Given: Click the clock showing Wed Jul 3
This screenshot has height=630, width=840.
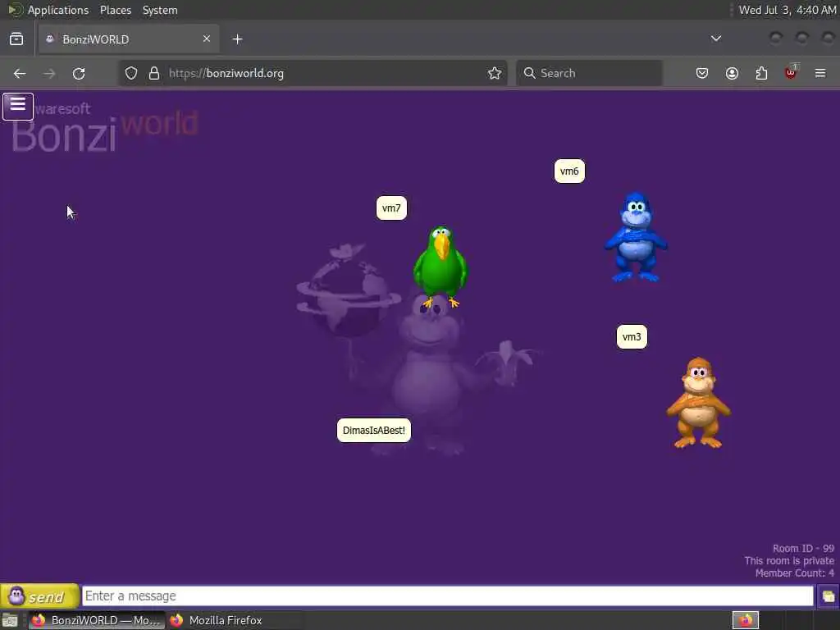Looking at the screenshot, I should 787,10.
